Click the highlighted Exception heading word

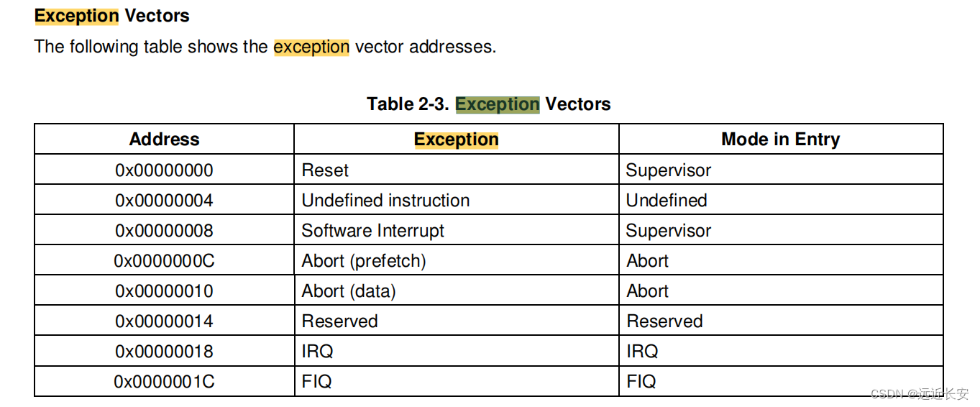[x=76, y=16]
